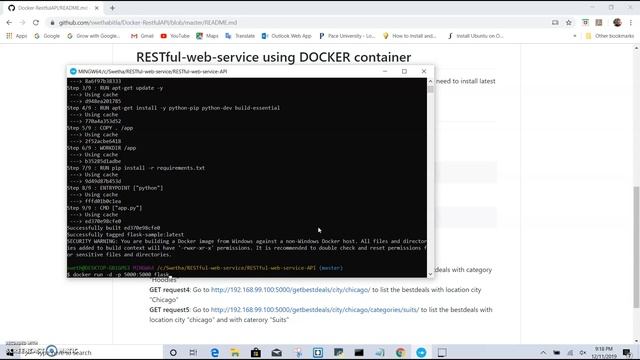Open the black terminal icon on taskbar
Image resolution: width=640 pixels, height=360 pixels.
pyautogui.click(x=359, y=353)
